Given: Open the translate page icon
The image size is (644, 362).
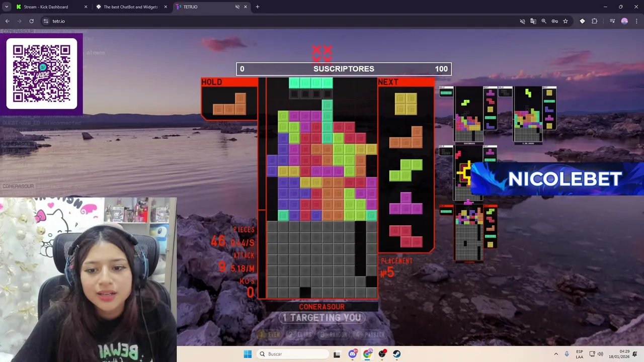Looking at the screenshot, I should pos(533,21).
